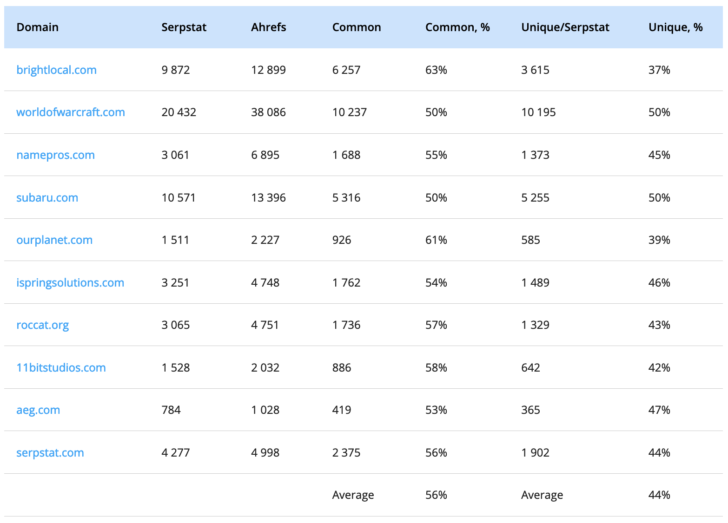This screenshot has height=523, width=728.
Task: Follow the subaru.com link
Action: tap(47, 197)
